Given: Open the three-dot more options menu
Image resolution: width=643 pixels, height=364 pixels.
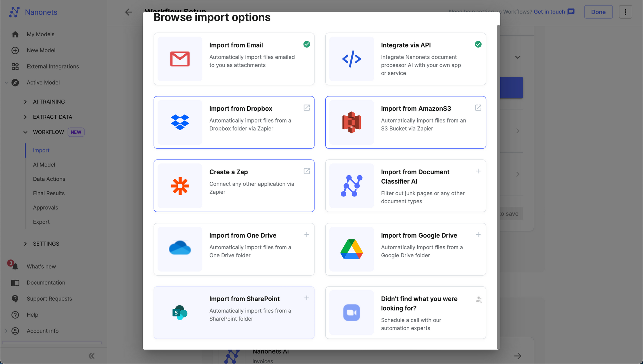Looking at the screenshot, I should pyautogui.click(x=625, y=12).
